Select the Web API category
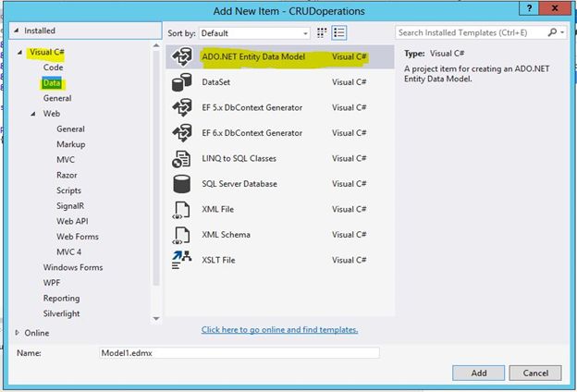This screenshot has height=392, width=577. tap(72, 221)
